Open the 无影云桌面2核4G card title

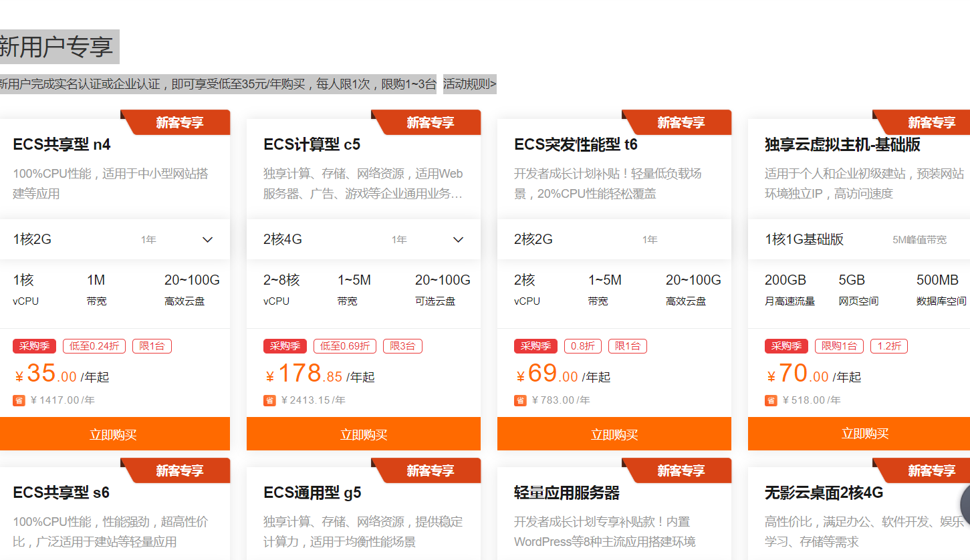pyautogui.click(x=824, y=493)
